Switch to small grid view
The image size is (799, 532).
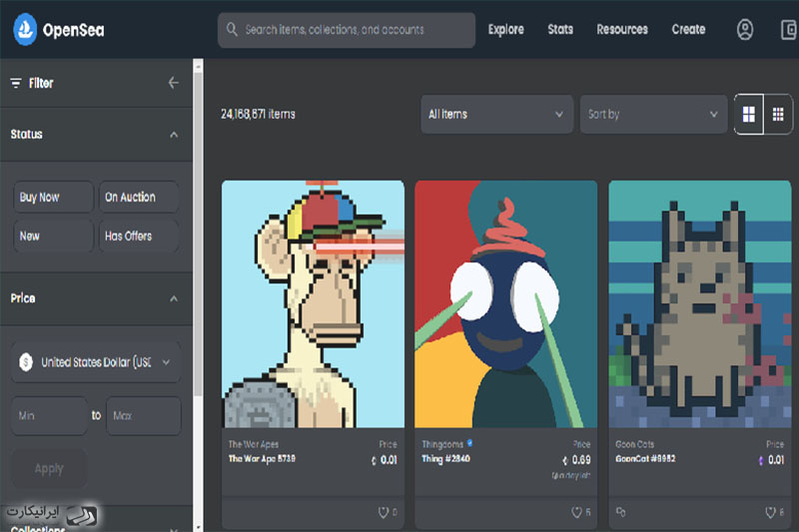(x=778, y=114)
